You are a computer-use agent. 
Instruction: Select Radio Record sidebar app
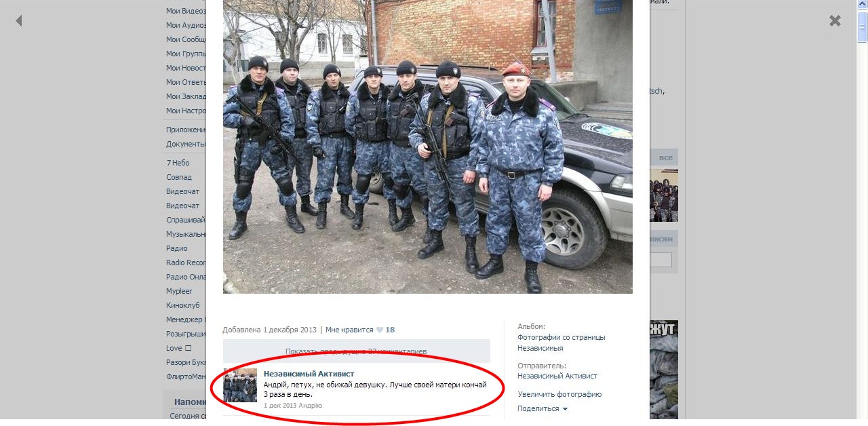[x=186, y=263]
